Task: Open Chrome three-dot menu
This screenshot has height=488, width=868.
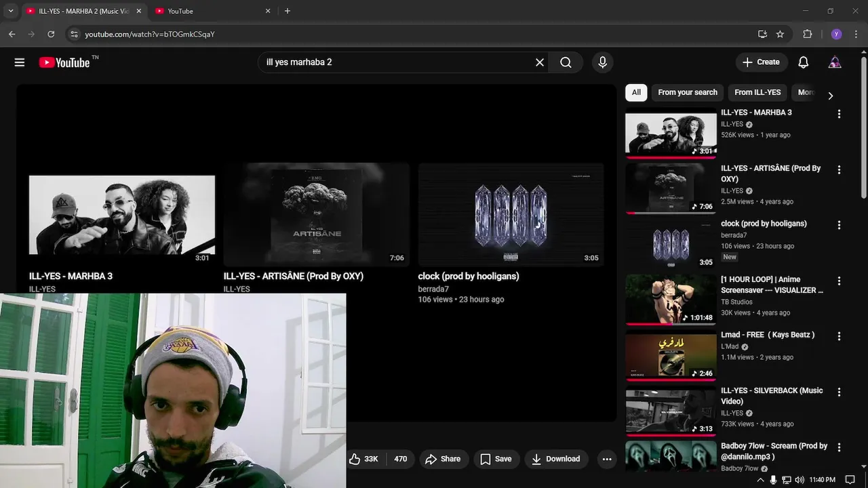Action: 856,34
